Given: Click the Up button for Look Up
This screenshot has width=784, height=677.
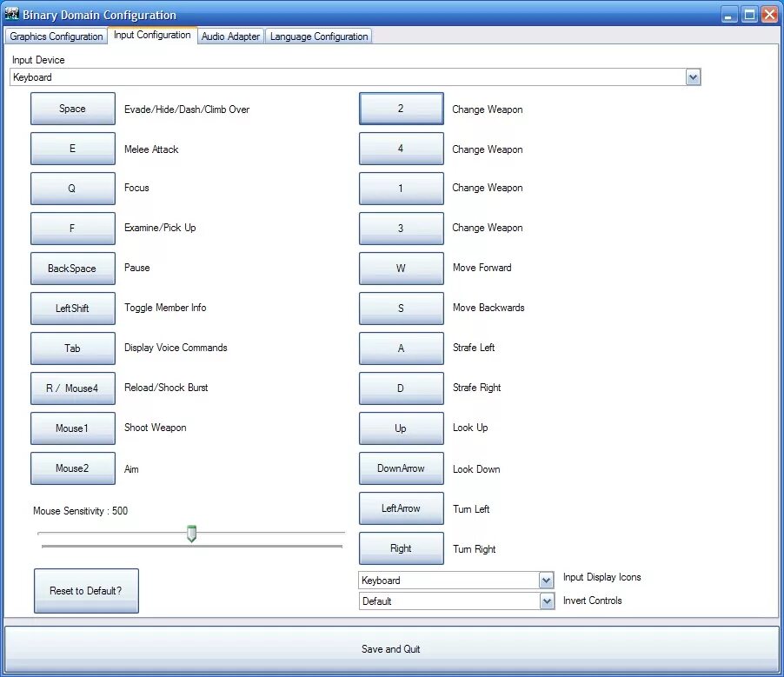Looking at the screenshot, I should coord(401,428).
